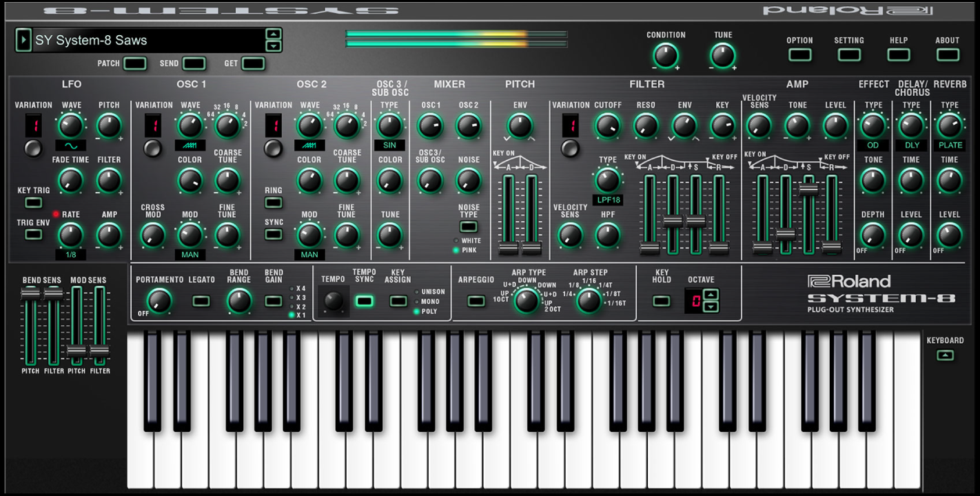Click the EFFECT DEPTH knob
Image resolution: width=980 pixels, height=496 pixels.
click(x=872, y=235)
